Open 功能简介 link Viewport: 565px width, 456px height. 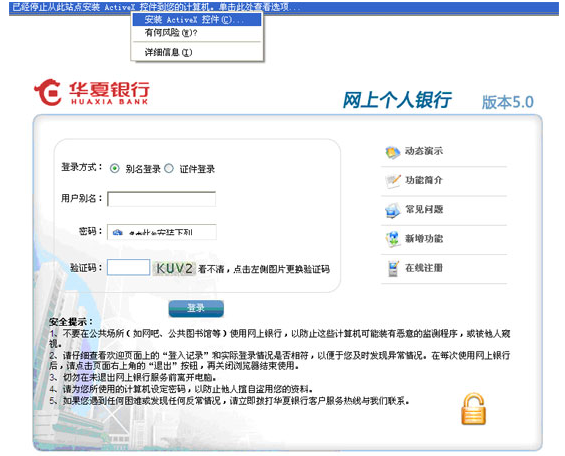point(424,180)
